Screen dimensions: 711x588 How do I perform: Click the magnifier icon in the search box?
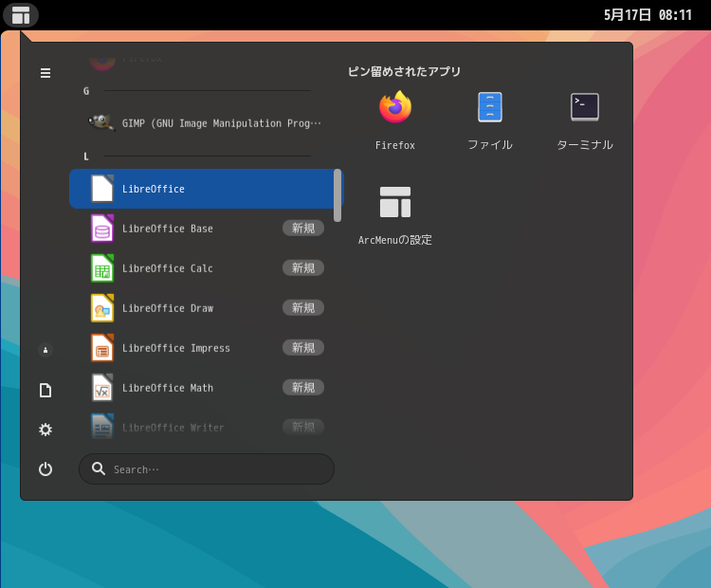click(99, 469)
